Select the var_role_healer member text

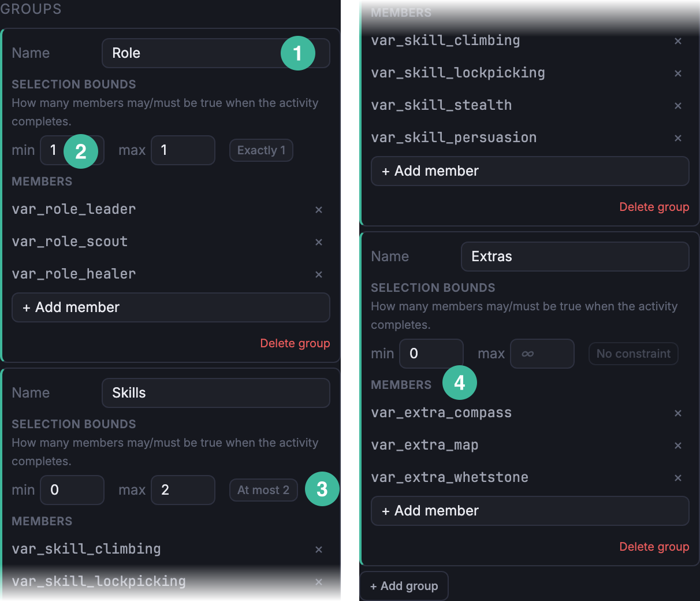pos(74,274)
